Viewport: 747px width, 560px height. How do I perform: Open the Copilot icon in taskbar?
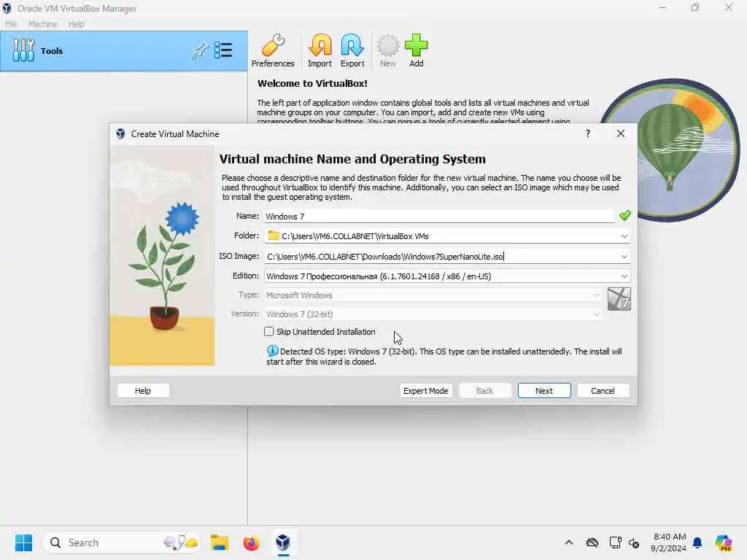(x=723, y=542)
